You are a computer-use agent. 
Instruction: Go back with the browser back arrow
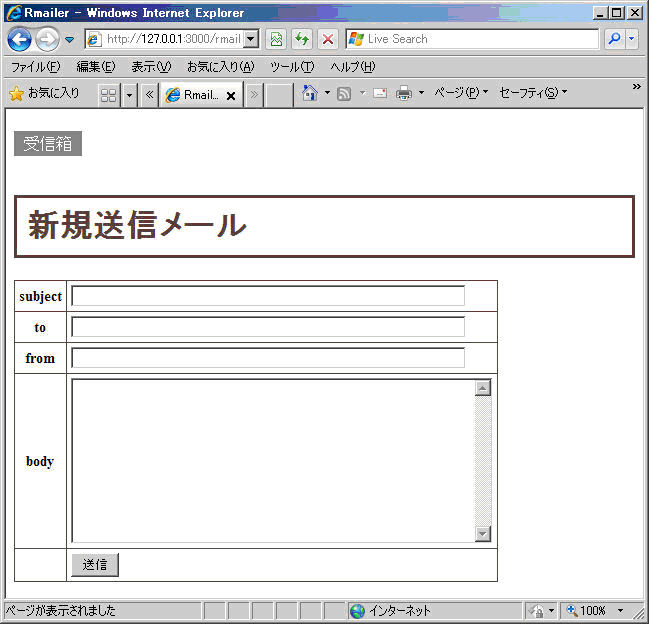pos(19,39)
